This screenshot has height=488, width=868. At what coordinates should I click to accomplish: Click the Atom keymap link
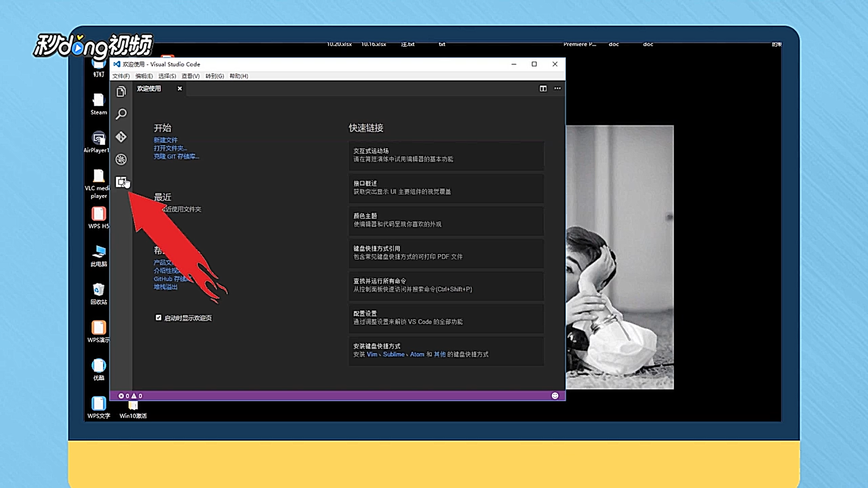pyautogui.click(x=417, y=354)
